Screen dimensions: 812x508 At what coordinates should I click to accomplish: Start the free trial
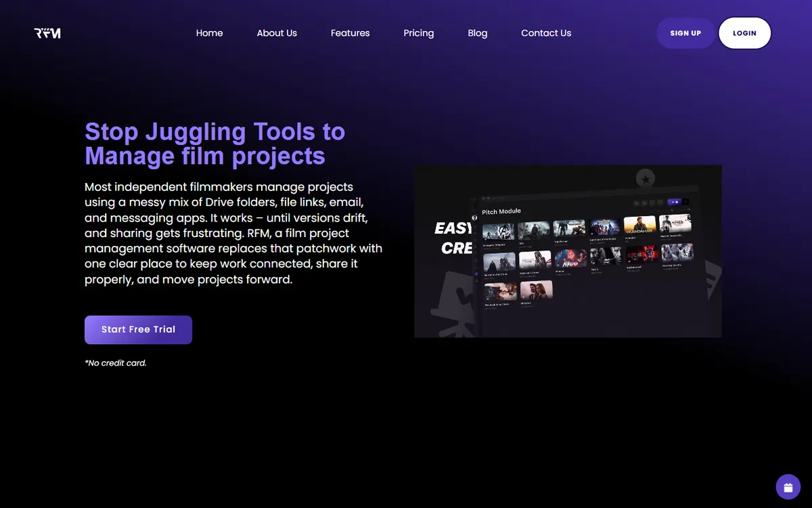138,330
